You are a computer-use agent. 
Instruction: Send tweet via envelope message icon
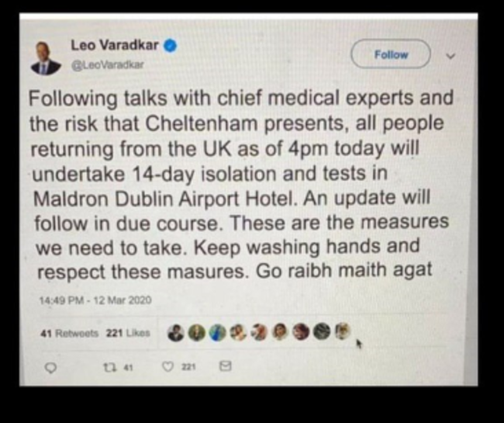[x=226, y=366]
